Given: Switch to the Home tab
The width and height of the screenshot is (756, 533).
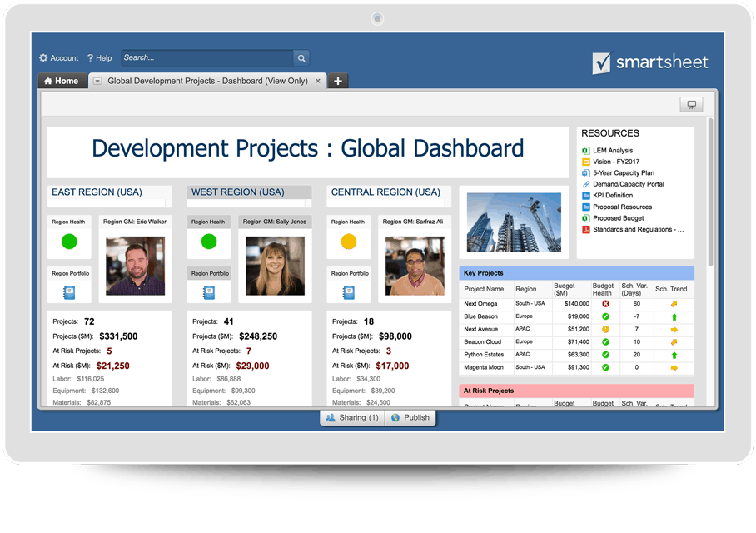Looking at the screenshot, I should 61,82.
